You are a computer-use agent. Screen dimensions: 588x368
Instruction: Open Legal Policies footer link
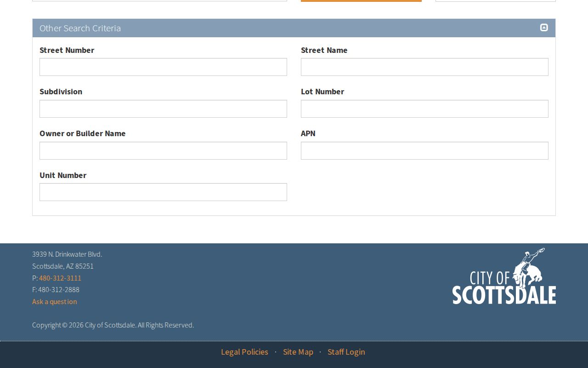(244, 352)
